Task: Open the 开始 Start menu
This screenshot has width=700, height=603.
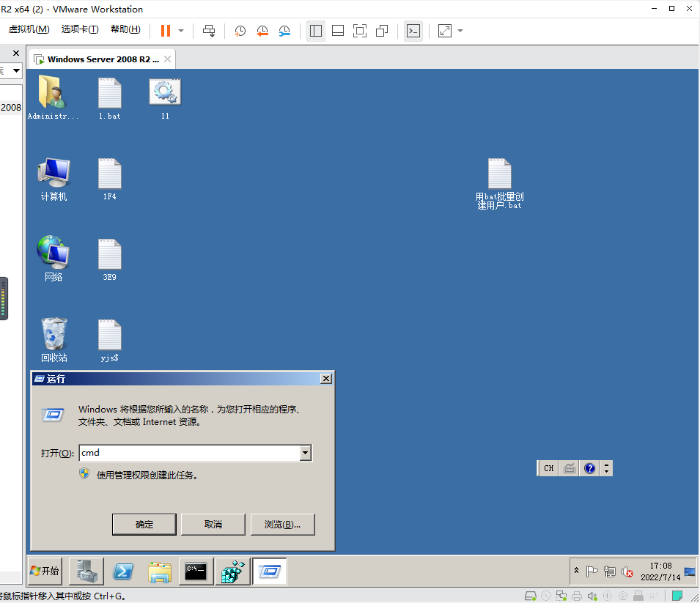Action: point(45,571)
